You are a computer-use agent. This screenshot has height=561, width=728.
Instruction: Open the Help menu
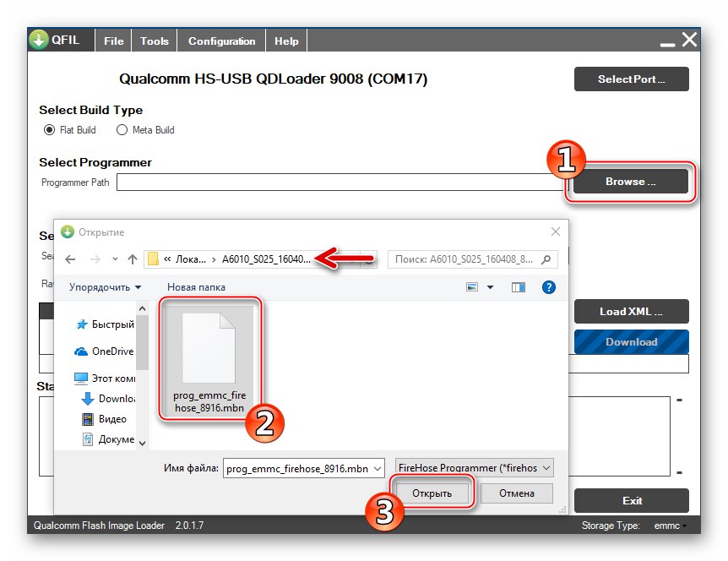286,41
